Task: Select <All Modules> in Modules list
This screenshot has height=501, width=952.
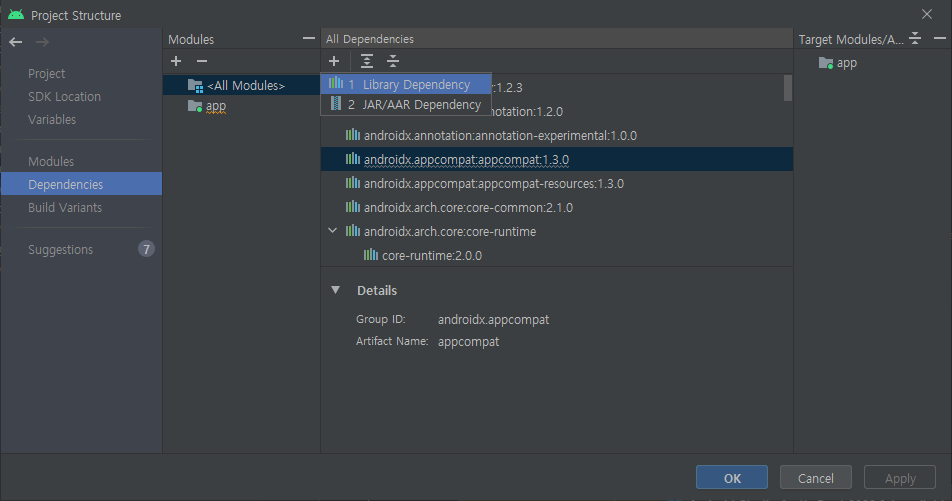Action: (241, 86)
